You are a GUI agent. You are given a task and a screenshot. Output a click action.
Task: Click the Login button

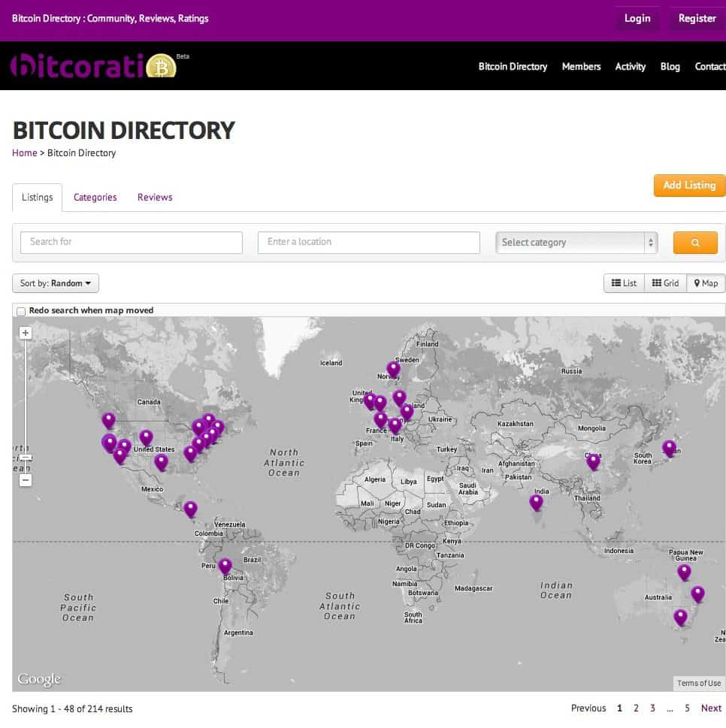637,19
